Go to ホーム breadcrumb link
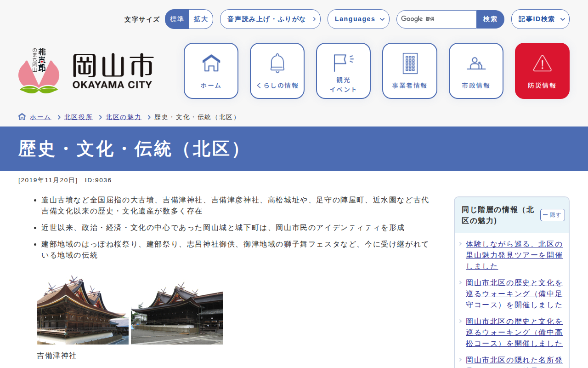 click(x=40, y=117)
